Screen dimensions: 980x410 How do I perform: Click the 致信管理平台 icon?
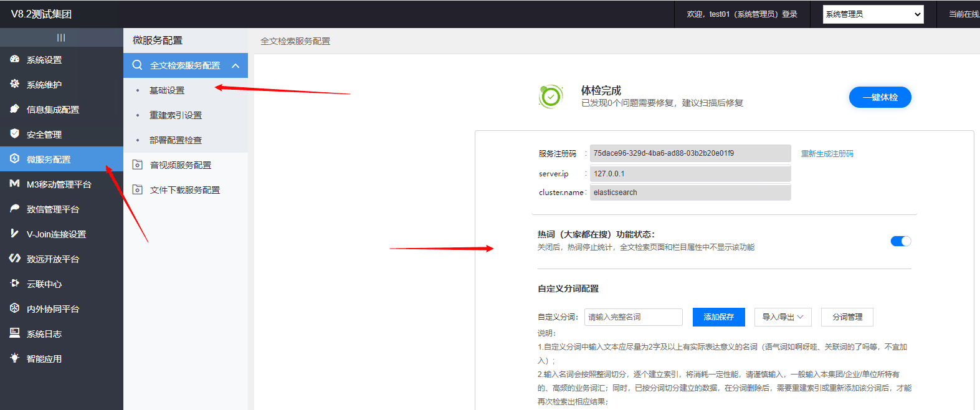click(x=14, y=208)
